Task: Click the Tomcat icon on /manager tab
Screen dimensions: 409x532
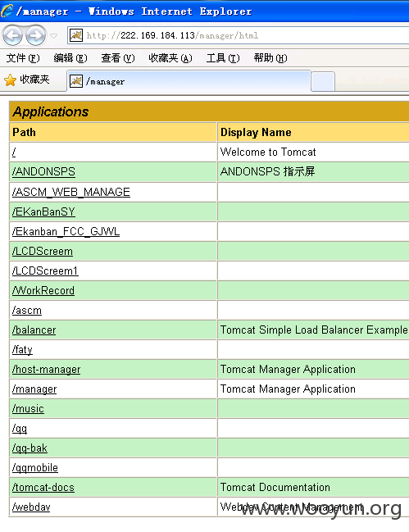Action: pyautogui.click(x=76, y=81)
